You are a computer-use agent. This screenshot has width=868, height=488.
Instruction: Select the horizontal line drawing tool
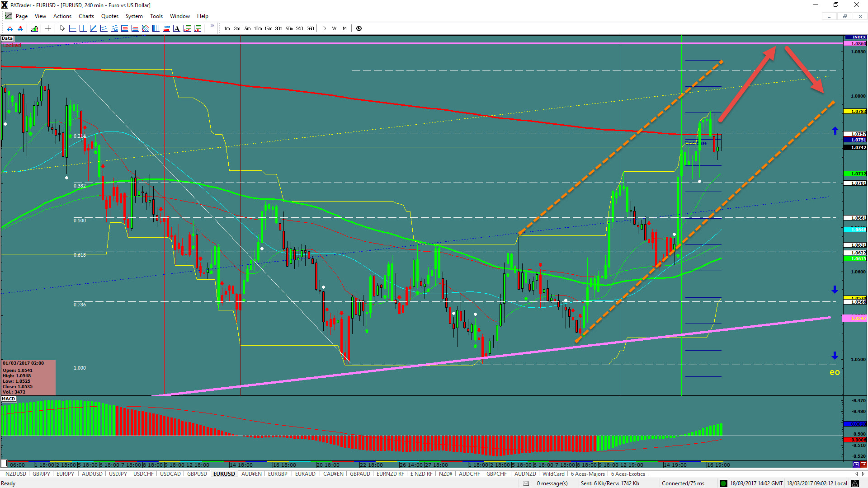point(72,28)
